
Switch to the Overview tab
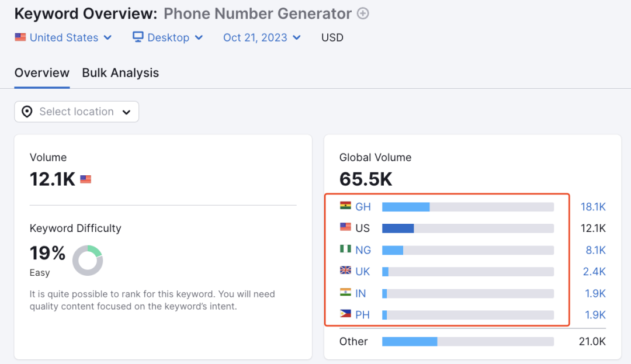pyautogui.click(x=42, y=73)
